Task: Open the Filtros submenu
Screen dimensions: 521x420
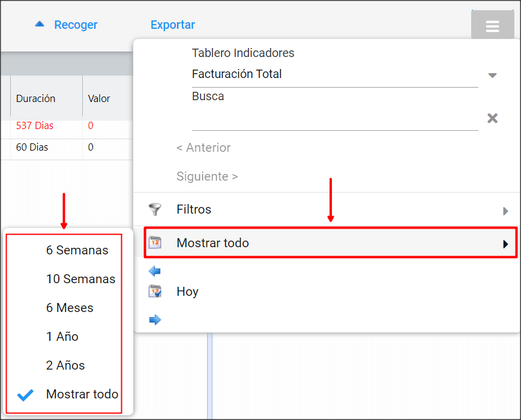Action: tap(327, 209)
